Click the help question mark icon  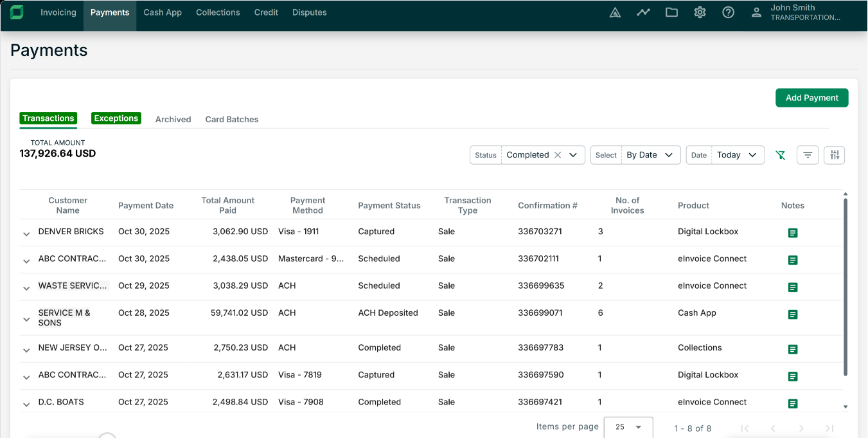[x=728, y=12]
